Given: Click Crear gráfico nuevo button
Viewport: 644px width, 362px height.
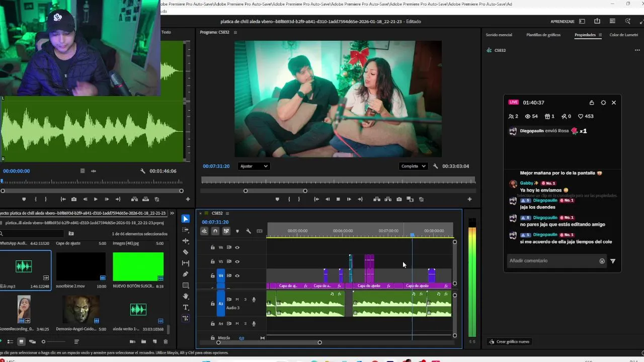Looking at the screenshot, I should (509, 342).
